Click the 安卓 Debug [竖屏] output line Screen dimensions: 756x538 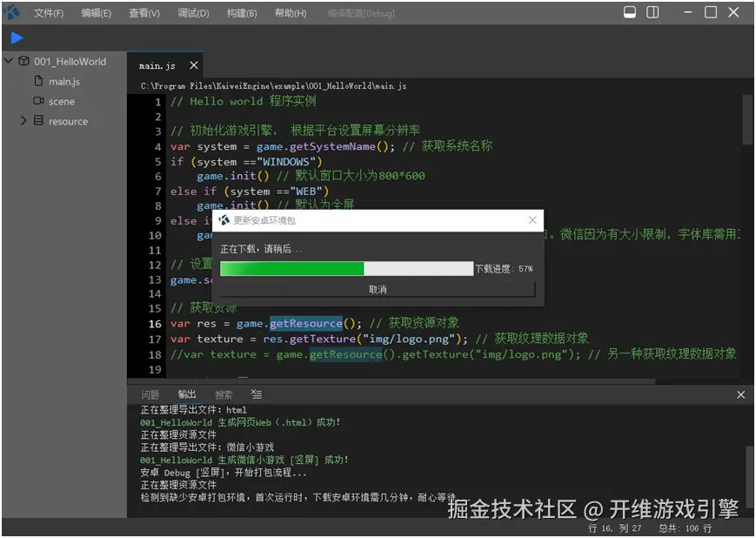click(x=224, y=473)
